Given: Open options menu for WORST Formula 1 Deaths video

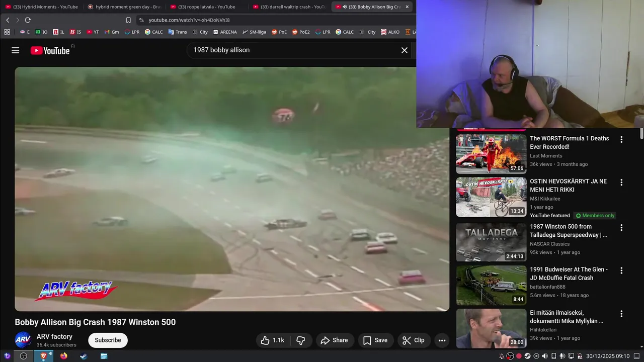Looking at the screenshot, I should click(x=621, y=139).
